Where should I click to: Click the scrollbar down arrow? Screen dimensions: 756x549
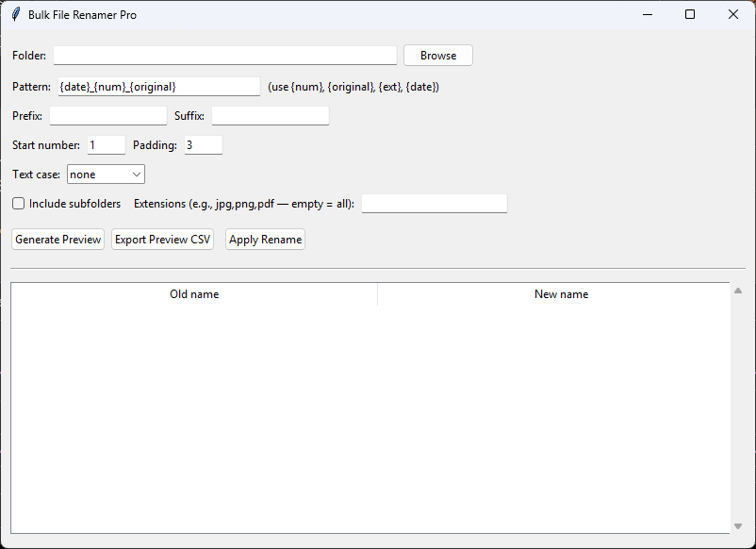[x=738, y=525]
